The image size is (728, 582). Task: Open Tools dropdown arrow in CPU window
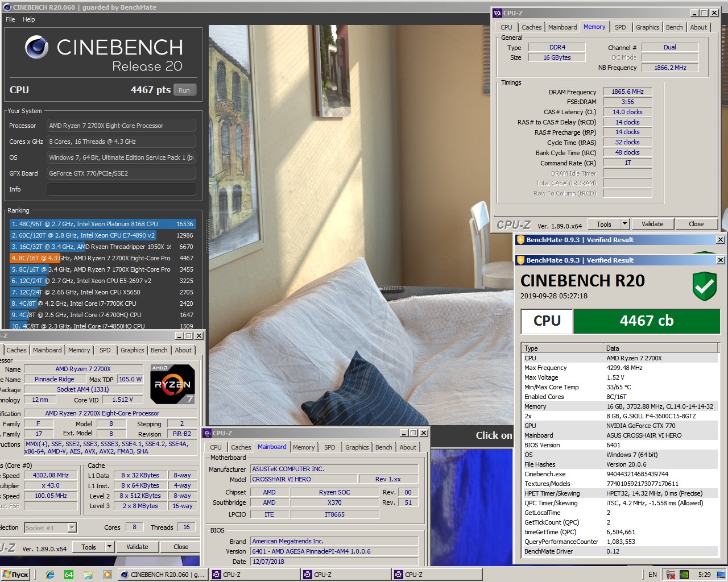pos(109,547)
